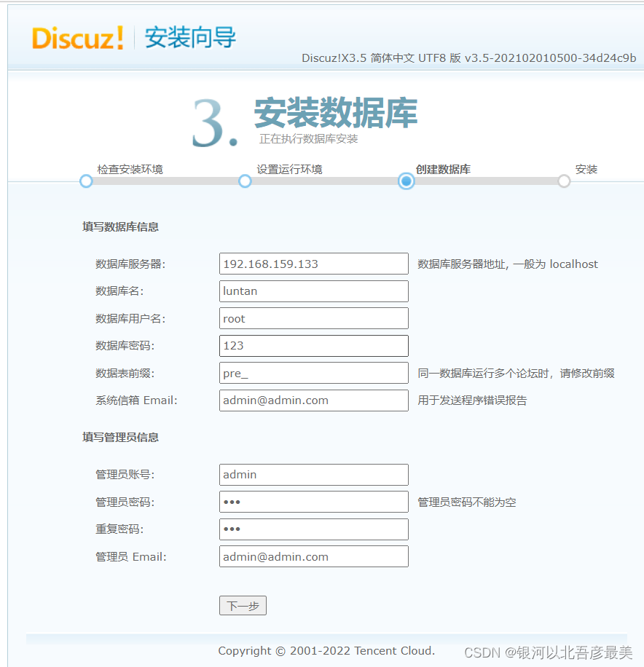Click the hint 同一数据库运行多个论坛时，请修改前缀
The image size is (644, 667).
[x=516, y=374]
